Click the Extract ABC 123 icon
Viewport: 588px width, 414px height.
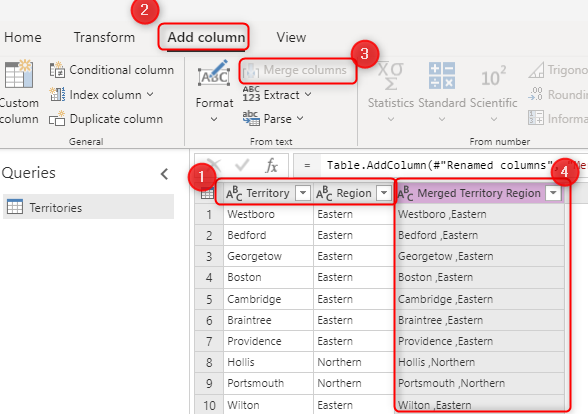coord(251,94)
